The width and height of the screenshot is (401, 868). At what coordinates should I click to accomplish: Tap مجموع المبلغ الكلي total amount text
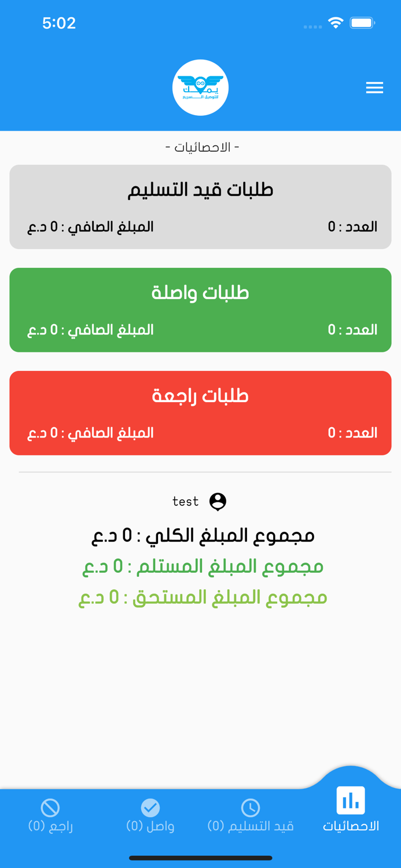(x=200, y=535)
